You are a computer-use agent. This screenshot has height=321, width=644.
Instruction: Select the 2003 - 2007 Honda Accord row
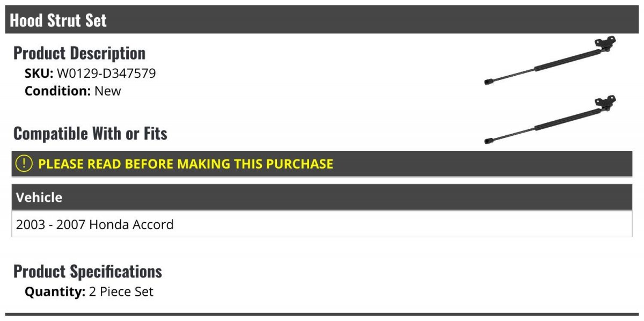pos(322,224)
